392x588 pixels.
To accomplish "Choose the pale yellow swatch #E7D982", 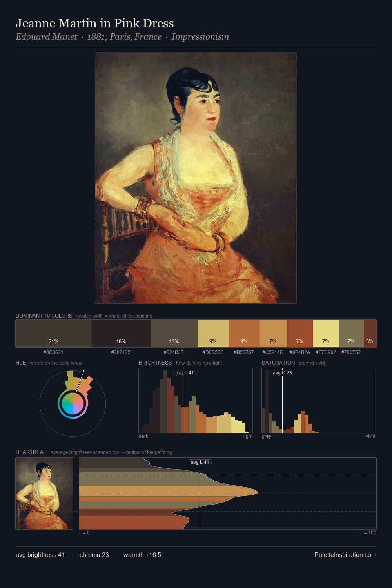I will [x=326, y=334].
